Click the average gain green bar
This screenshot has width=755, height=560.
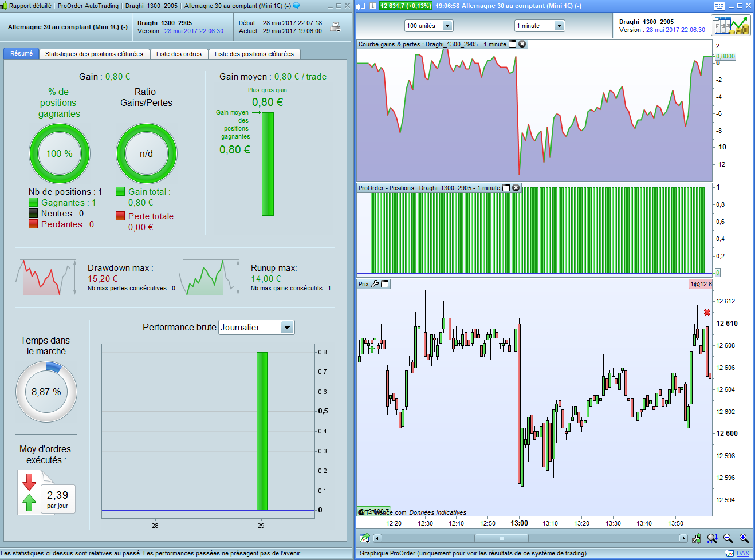click(268, 164)
